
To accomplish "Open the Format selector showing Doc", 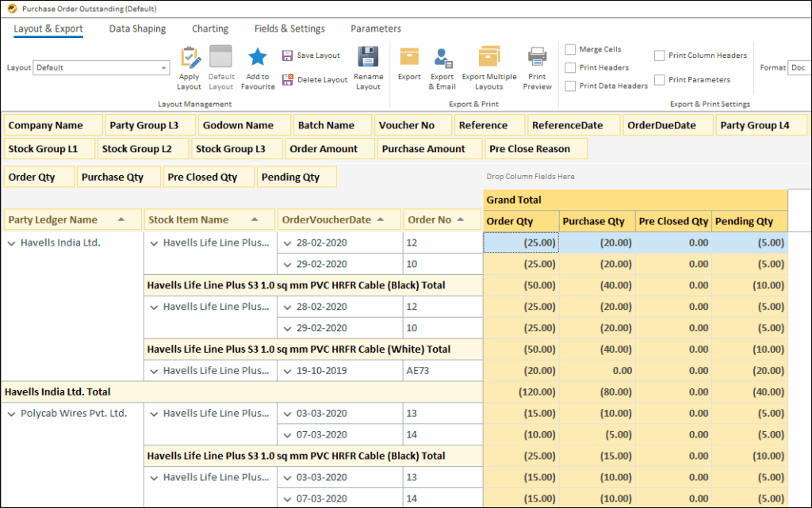I will coord(799,67).
